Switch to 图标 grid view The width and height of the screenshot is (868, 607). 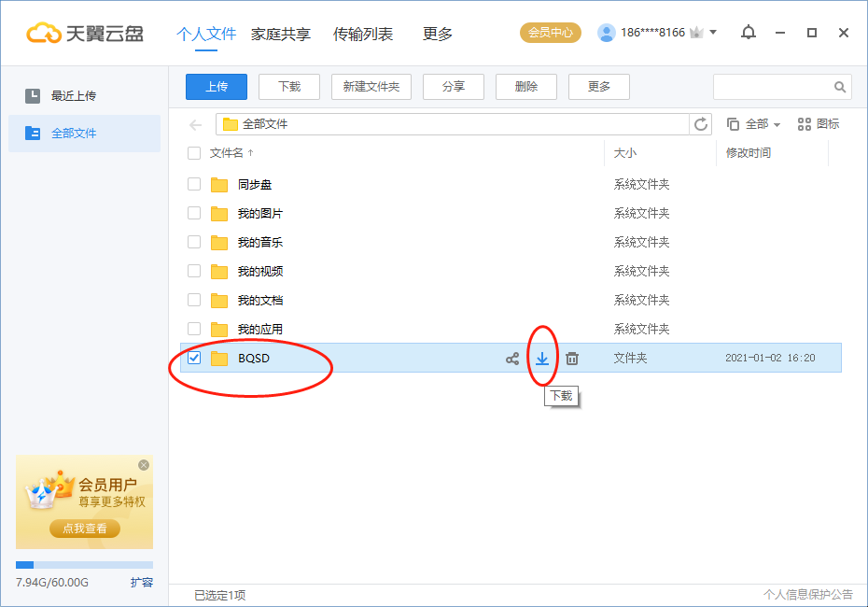pyautogui.click(x=819, y=124)
